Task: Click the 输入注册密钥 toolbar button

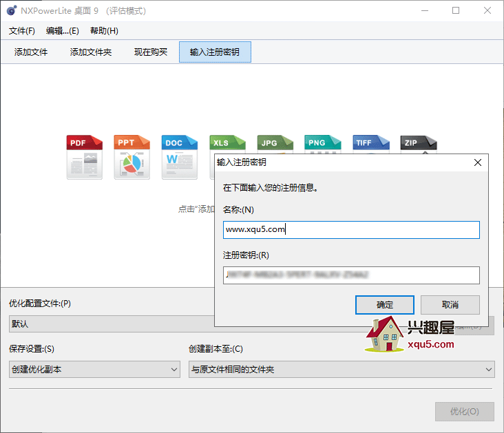Action: [215, 52]
